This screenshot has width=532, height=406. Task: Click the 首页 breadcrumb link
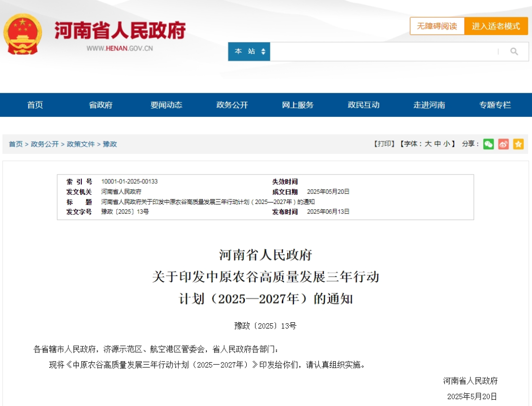[16, 144]
